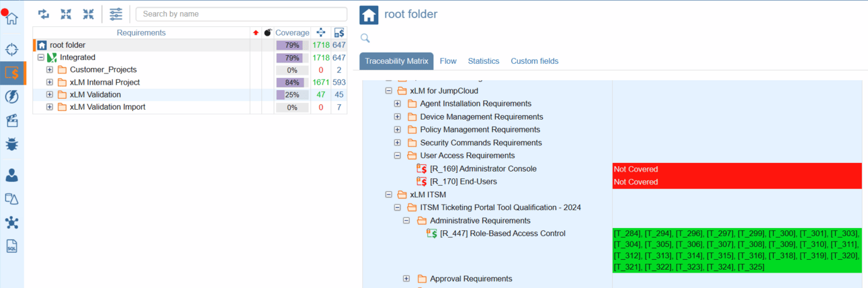Screen dimensions: 868x288
Task: Expand the Approval Requirements node
Action: pyautogui.click(x=406, y=279)
